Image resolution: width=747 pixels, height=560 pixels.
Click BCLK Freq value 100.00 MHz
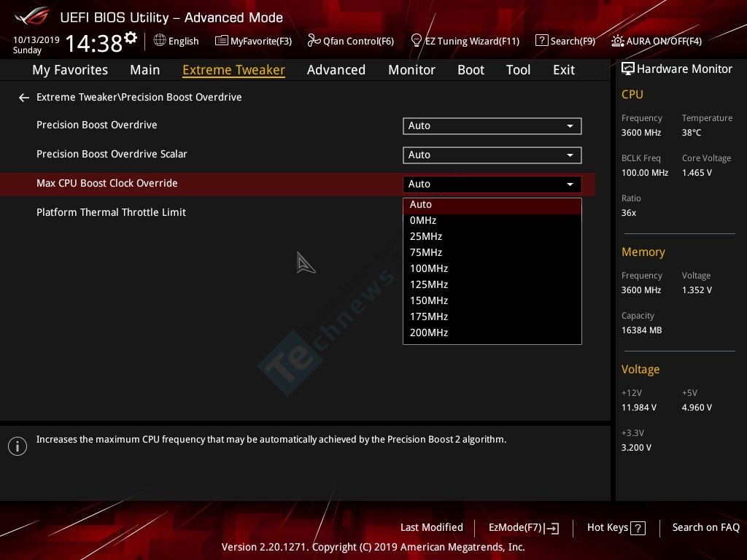point(645,173)
